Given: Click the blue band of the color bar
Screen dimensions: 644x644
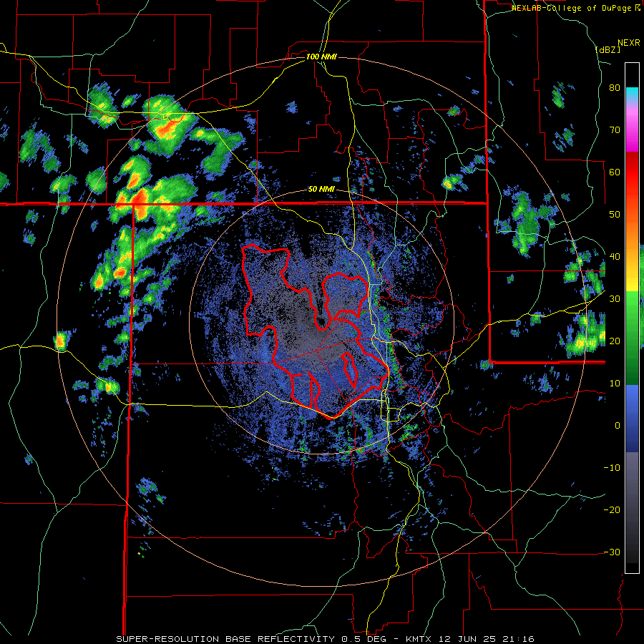Looking at the screenshot, I should coord(632,419).
